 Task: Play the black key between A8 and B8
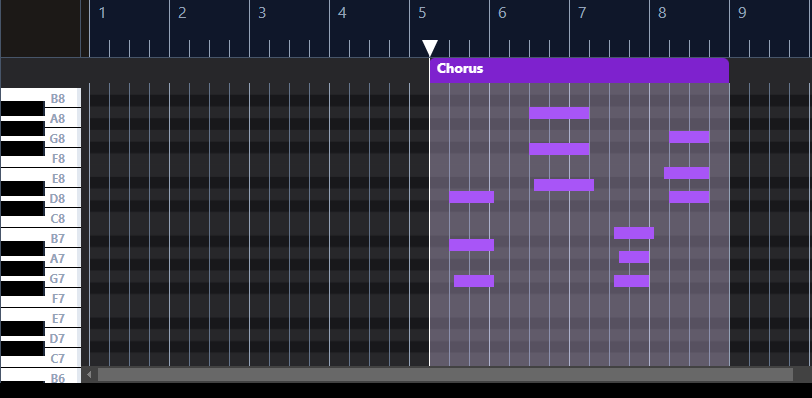tap(22, 108)
